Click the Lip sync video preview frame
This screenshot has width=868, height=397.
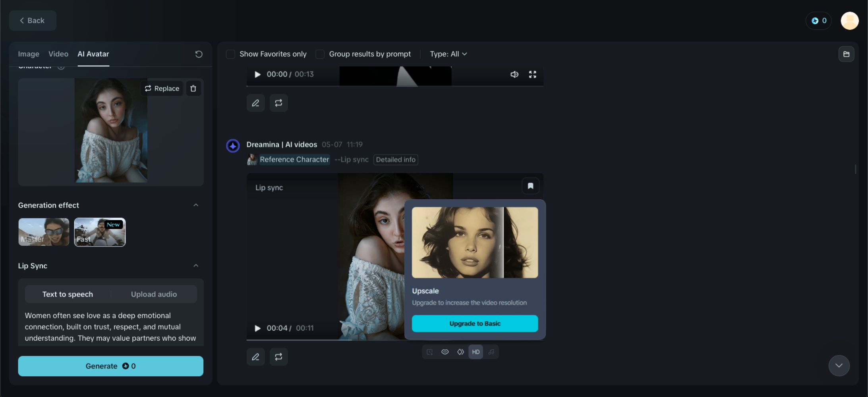click(x=326, y=256)
